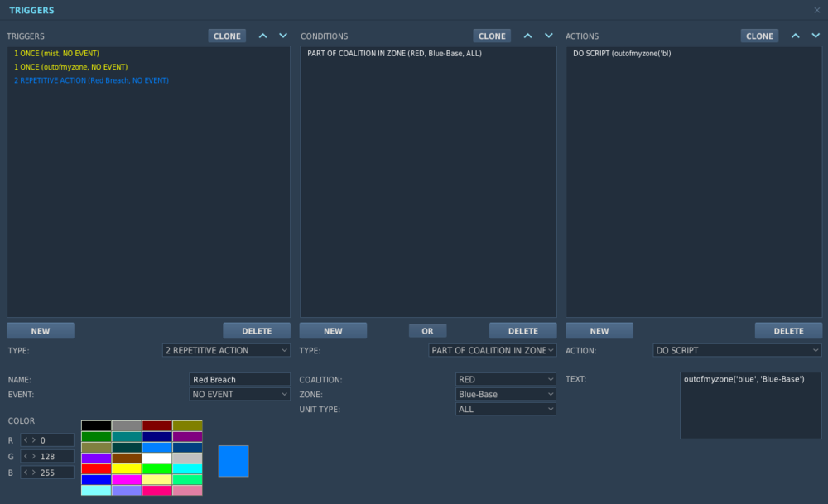The width and height of the screenshot is (828, 504).
Task: Click the B value field showing 255
Action: coord(47,473)
